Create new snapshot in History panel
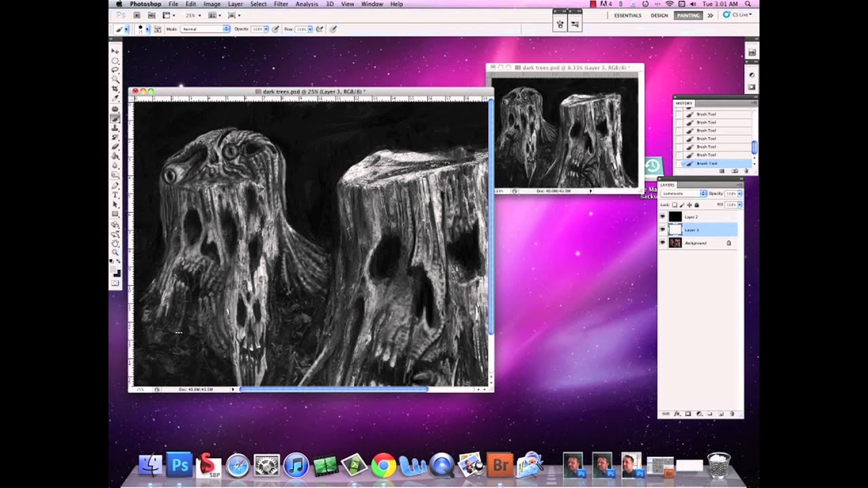 tap(735, 171)
